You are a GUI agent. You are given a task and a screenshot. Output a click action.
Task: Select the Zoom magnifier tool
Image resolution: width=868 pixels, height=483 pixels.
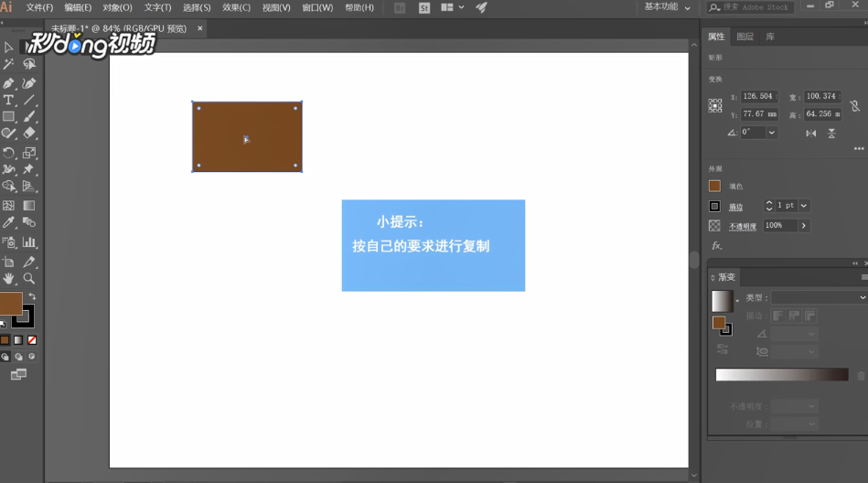[29, 279]
